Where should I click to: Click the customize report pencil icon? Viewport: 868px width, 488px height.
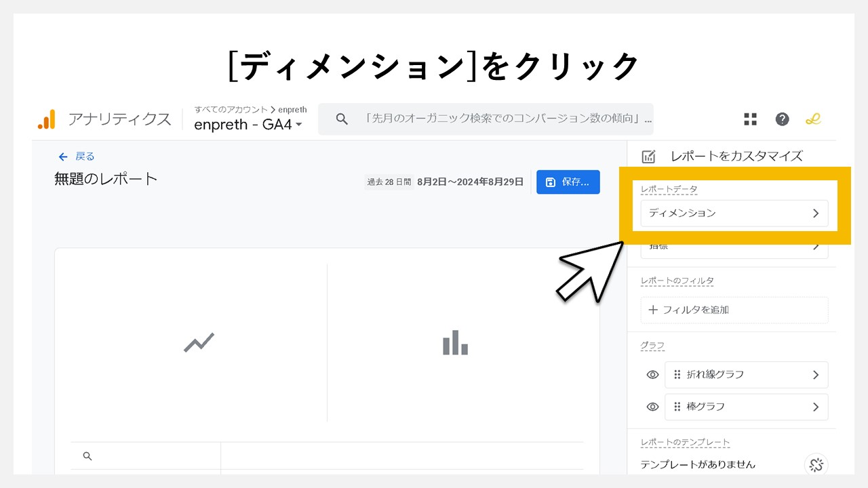(x=649, y=156)
